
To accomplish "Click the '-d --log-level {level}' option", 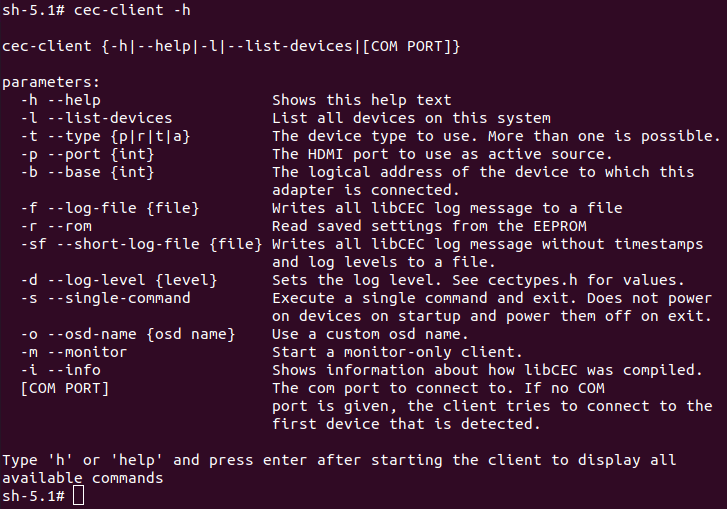I will 119,280.
